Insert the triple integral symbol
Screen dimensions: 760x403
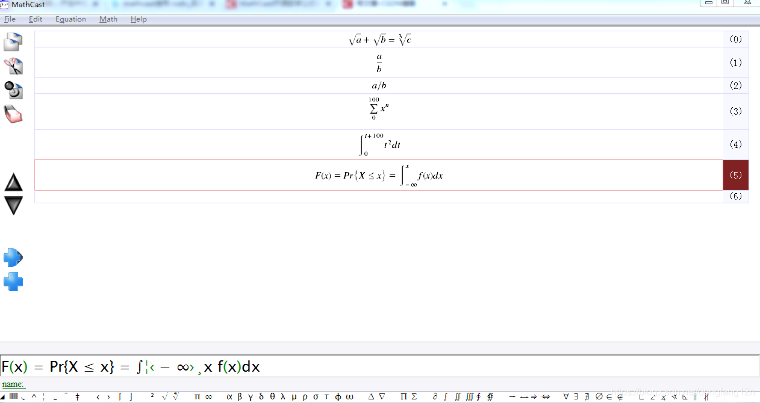pyautogui.click(x=469, y=397)
